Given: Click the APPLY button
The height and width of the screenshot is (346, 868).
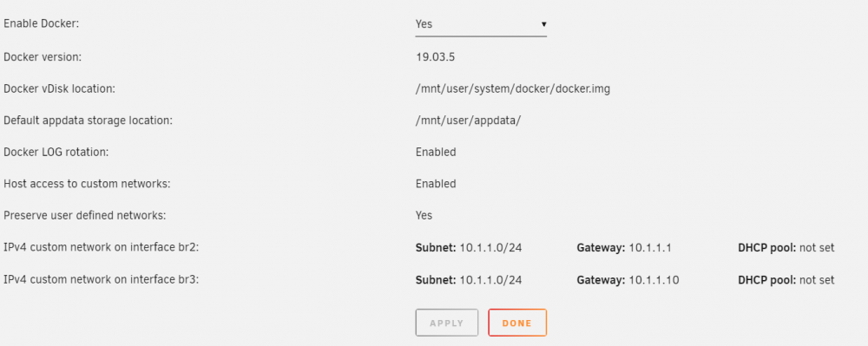Looking at the screenshot, I should [447, 323].
